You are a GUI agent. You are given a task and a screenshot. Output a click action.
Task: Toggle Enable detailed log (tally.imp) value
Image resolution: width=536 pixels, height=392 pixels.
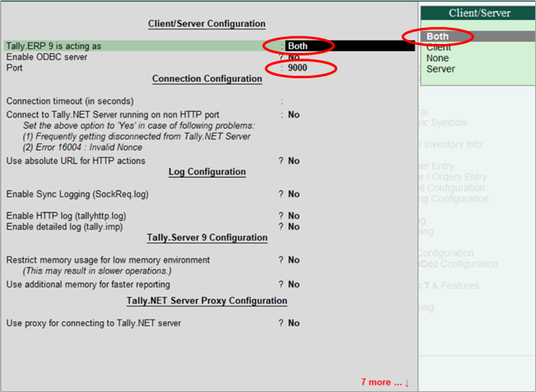[293, 227]
